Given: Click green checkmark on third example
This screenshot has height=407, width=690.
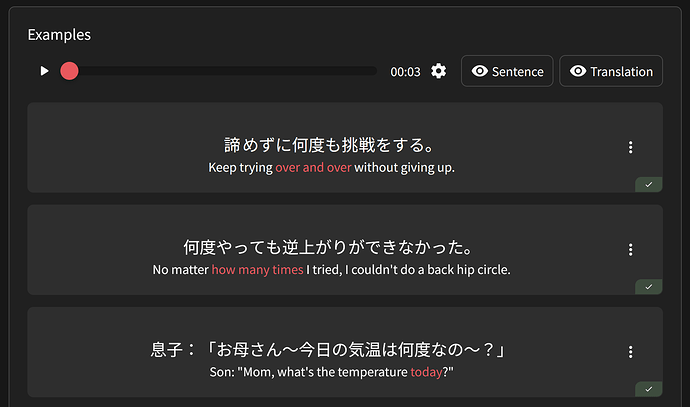Looking at the screenshot, I should point(648,389).
